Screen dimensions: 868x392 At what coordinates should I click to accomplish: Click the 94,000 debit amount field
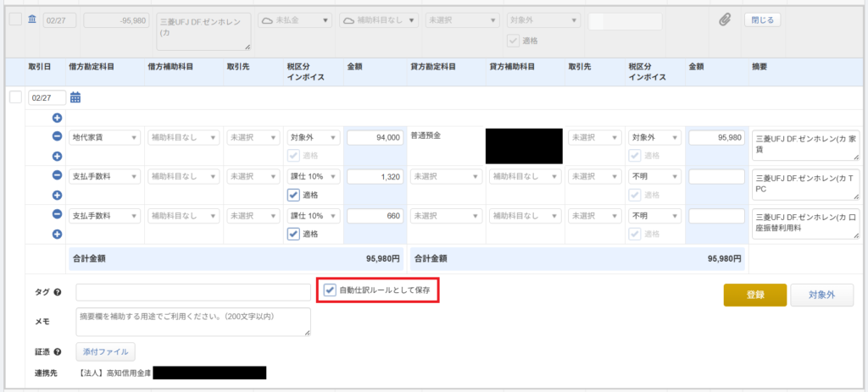click(x=375, y=138)
